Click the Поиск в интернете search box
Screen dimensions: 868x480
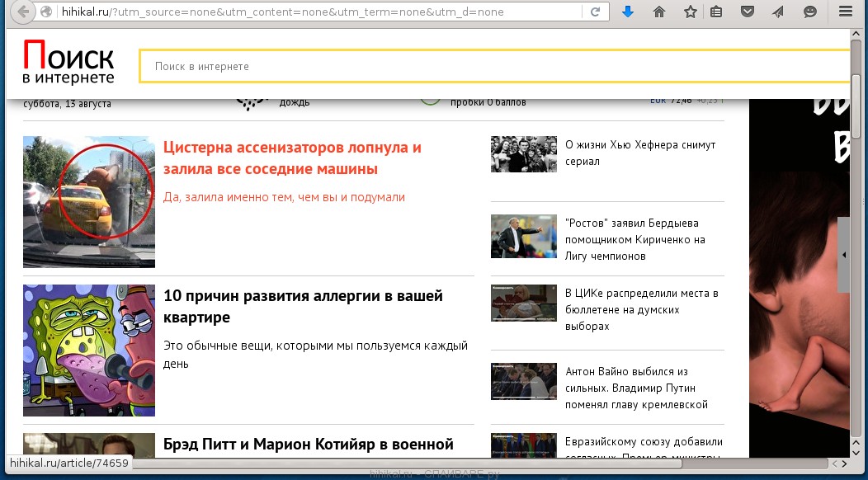coord(494,66)
